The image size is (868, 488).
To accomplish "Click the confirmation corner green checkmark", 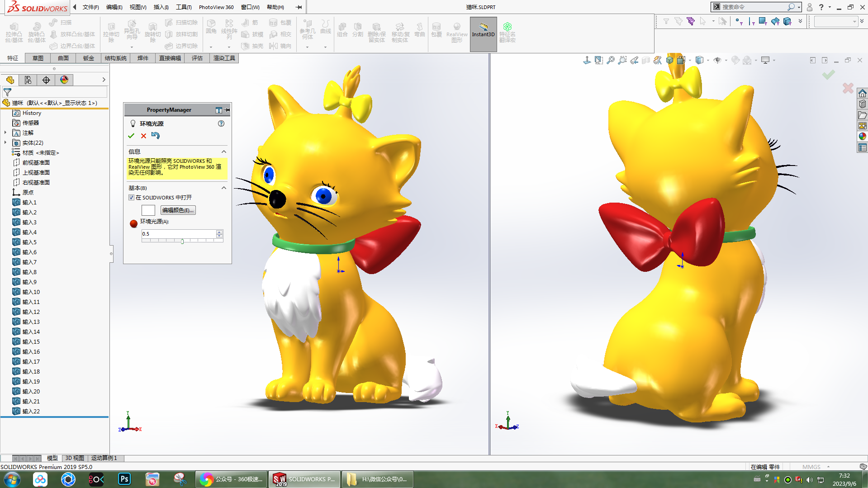I will (x=828, y=74).
